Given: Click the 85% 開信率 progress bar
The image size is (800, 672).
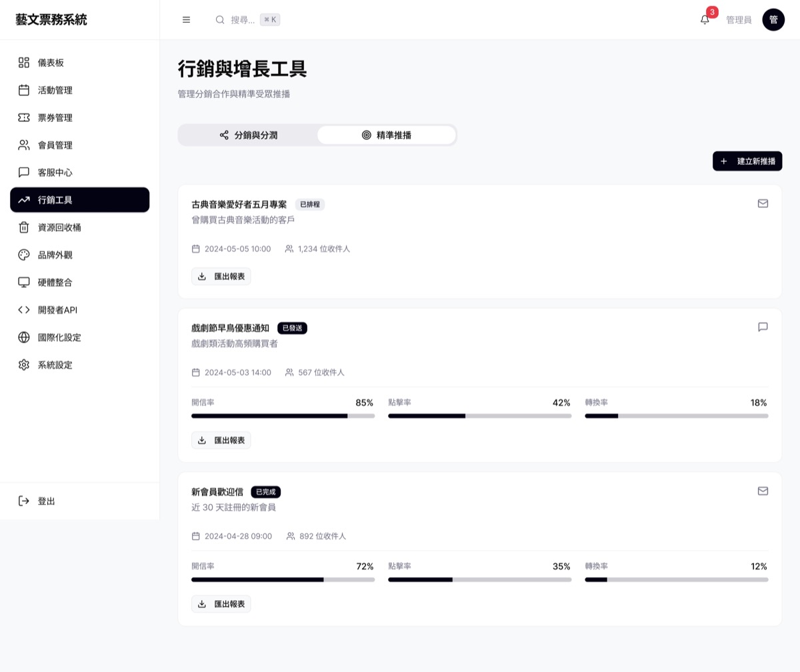Looking at the screenshot, I should [283, 416].
